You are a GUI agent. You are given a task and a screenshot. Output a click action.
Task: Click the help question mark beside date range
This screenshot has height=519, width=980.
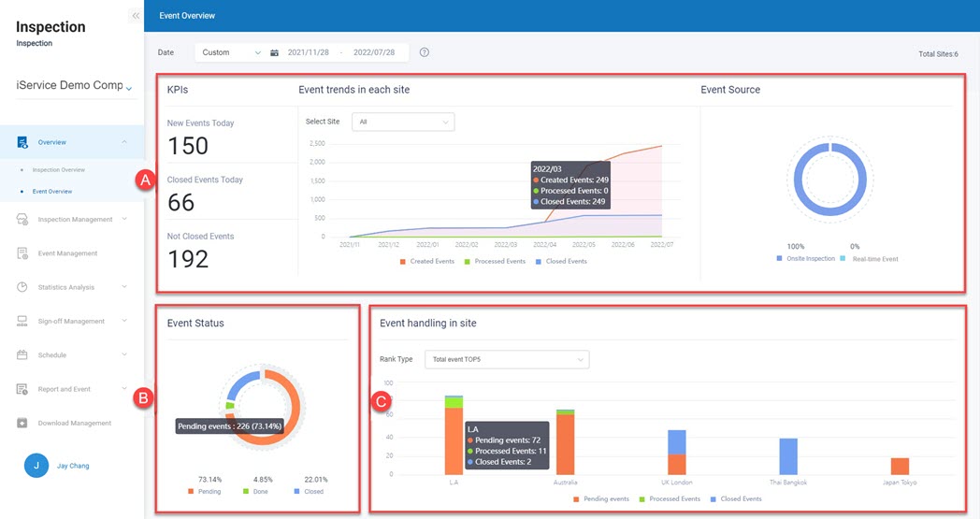425,52
